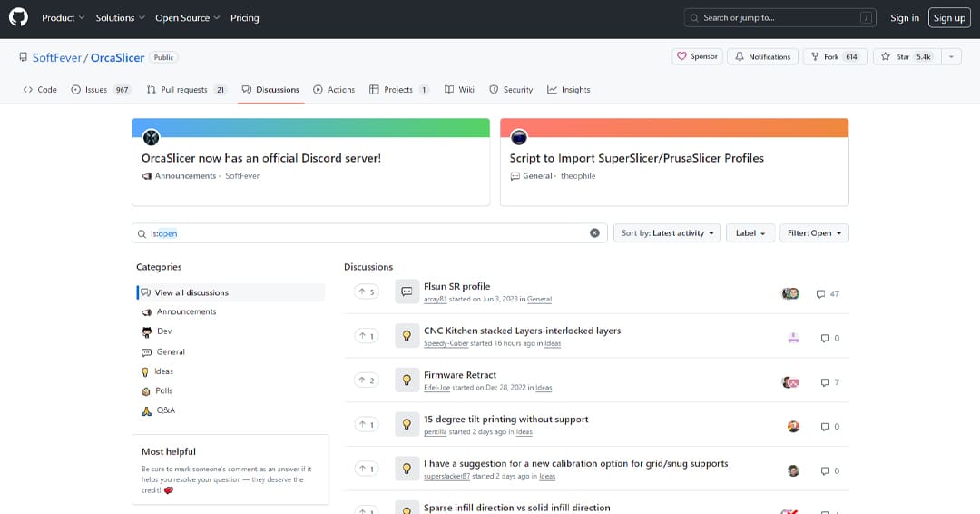This screenshot has width=980, height=514.
Task: Click the Sign up button
Action: click(949, 18)
